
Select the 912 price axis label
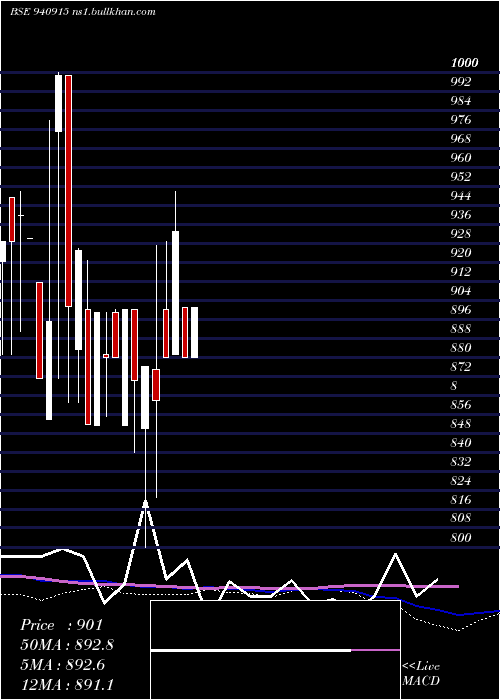tap(461, 271)
